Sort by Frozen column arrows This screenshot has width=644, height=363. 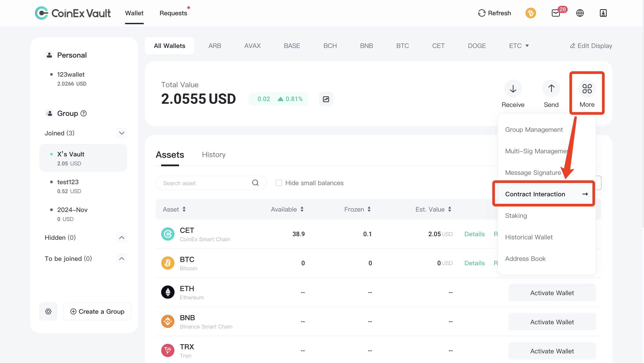tap(369, 209)
